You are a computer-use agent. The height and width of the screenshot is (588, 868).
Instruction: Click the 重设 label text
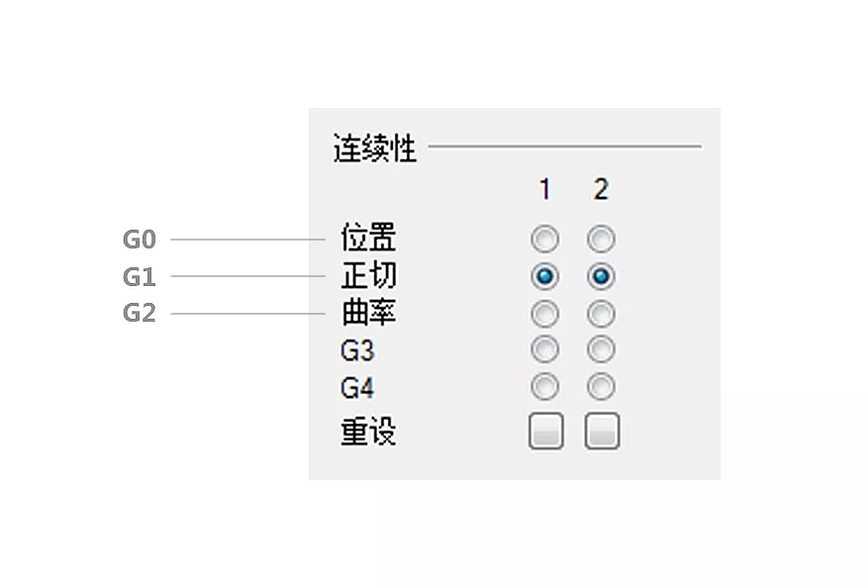coord(368,433)
